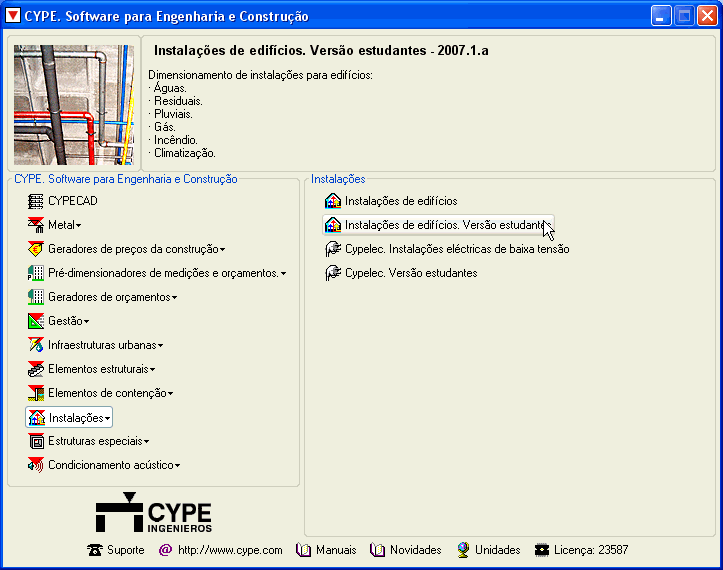Click the piping installation thumbnail image

pos(74,105)
